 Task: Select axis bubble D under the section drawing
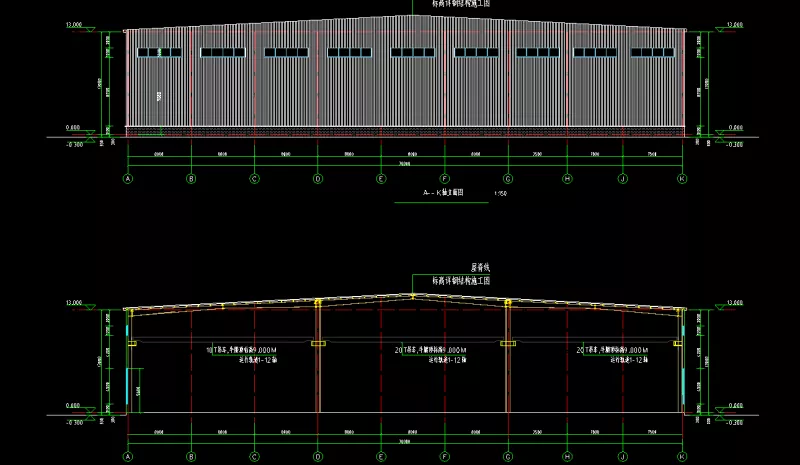pos(318,457)
